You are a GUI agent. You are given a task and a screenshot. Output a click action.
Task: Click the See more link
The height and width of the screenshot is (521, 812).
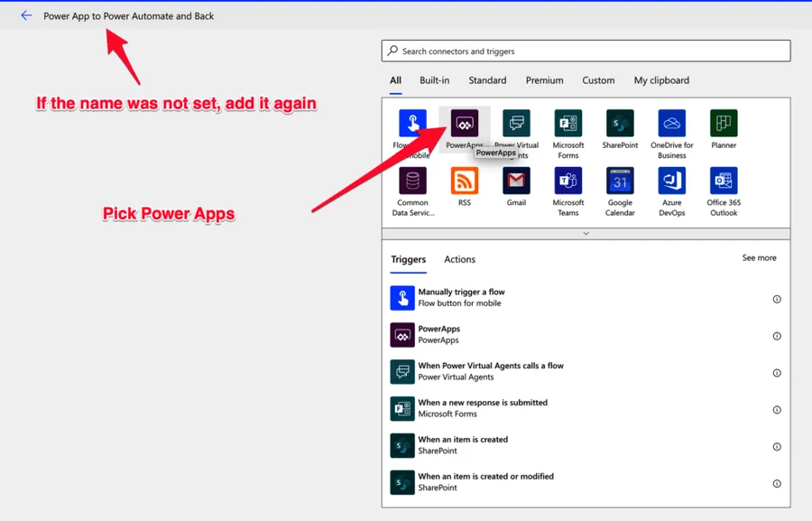(x=759, y=258)
